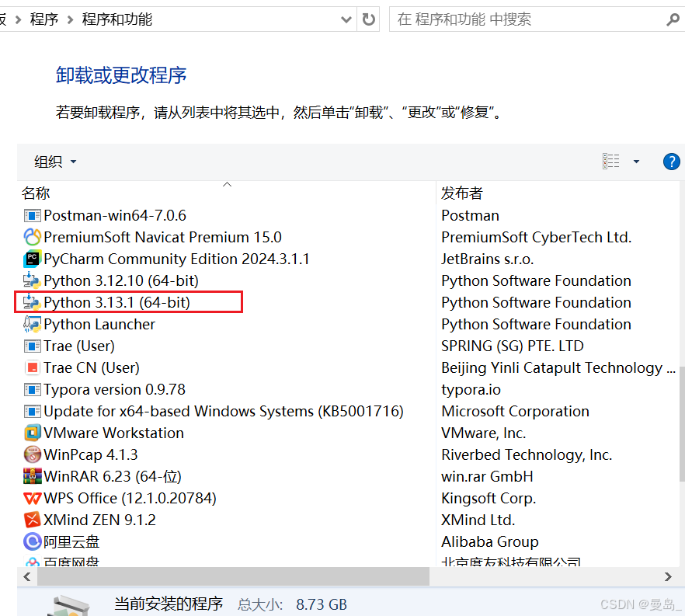Viewport: 685px width, 616px height.
Task: Sort the list by 发布者 column
Action: click(462, 193)
